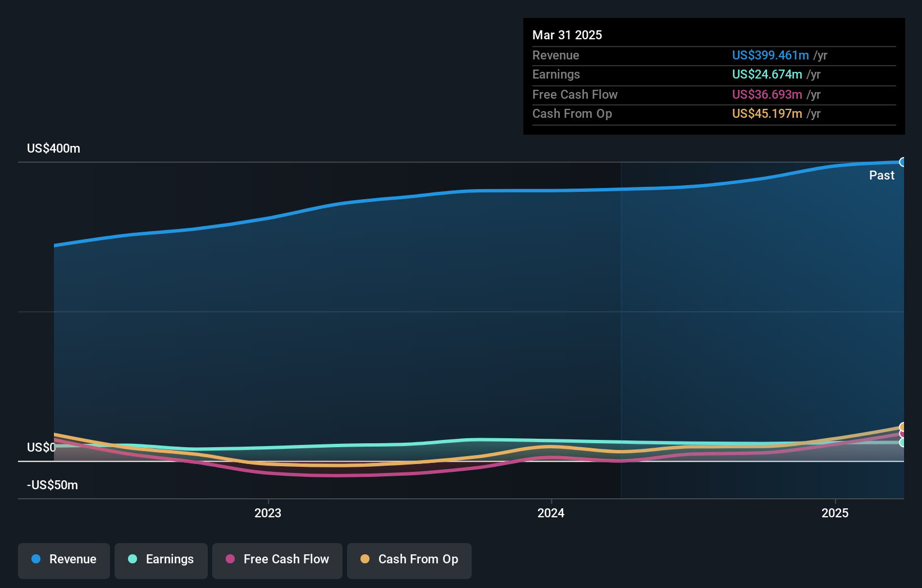Click the US$36.693m free cash flow value
922x588 pixels.
click(x=767, y=95)
